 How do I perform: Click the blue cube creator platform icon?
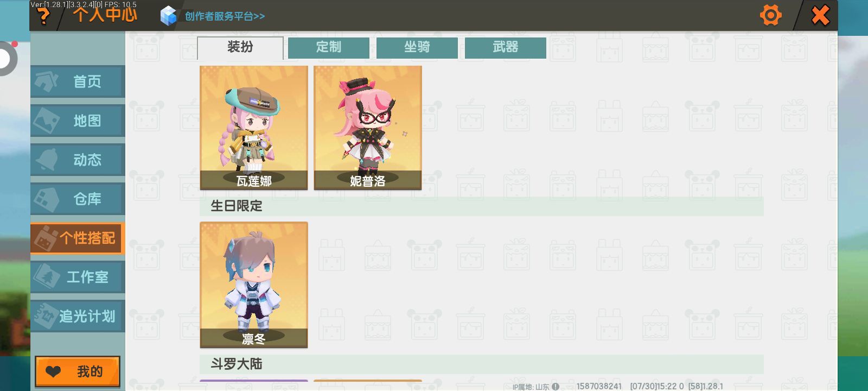[x=169, y=16]
